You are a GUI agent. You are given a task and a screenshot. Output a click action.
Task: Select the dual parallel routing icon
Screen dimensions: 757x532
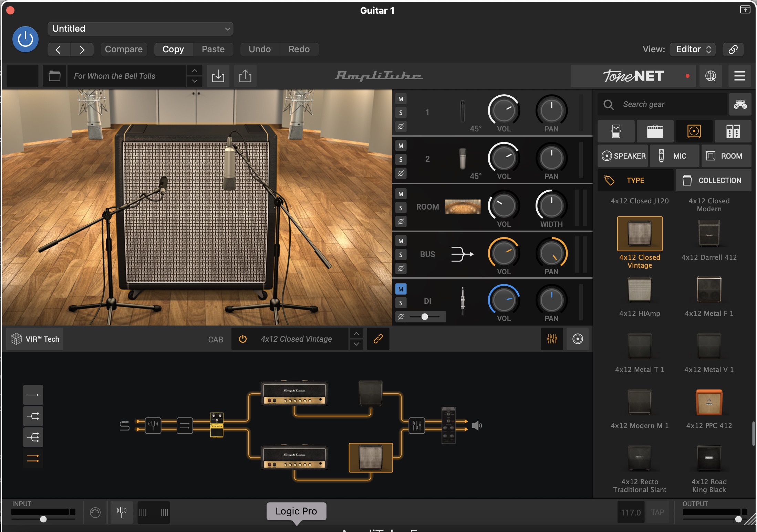click(33, 458)
